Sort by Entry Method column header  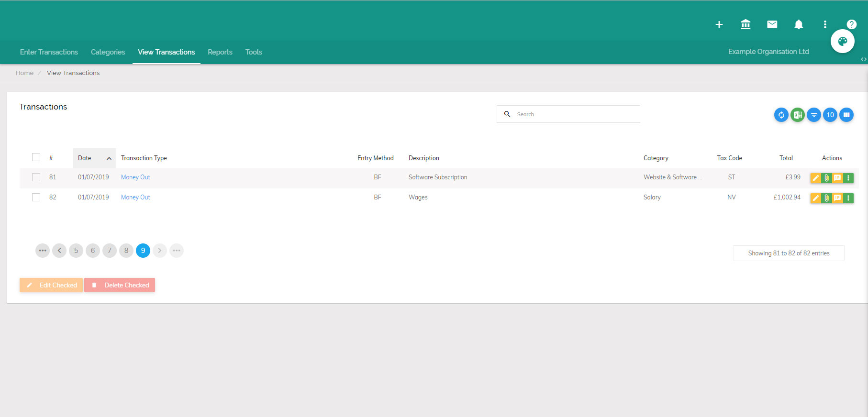376,158
